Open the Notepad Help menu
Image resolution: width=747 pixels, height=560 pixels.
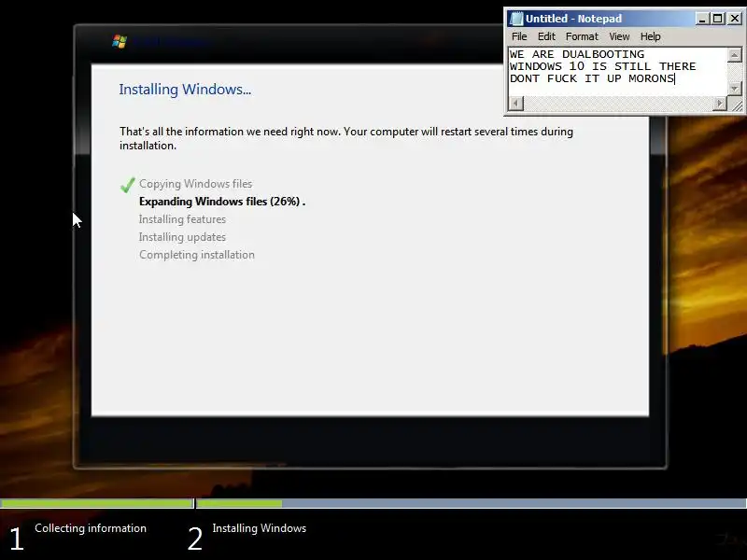[650, 36]
